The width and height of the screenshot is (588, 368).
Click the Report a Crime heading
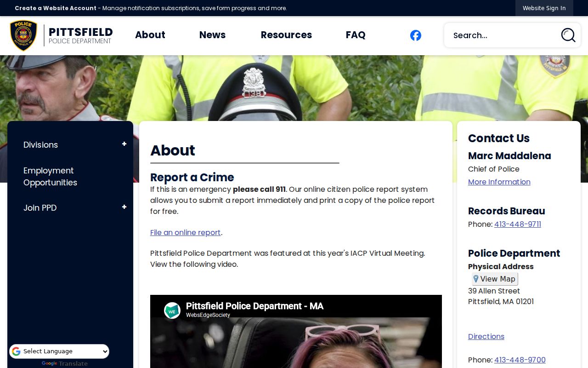192,178
